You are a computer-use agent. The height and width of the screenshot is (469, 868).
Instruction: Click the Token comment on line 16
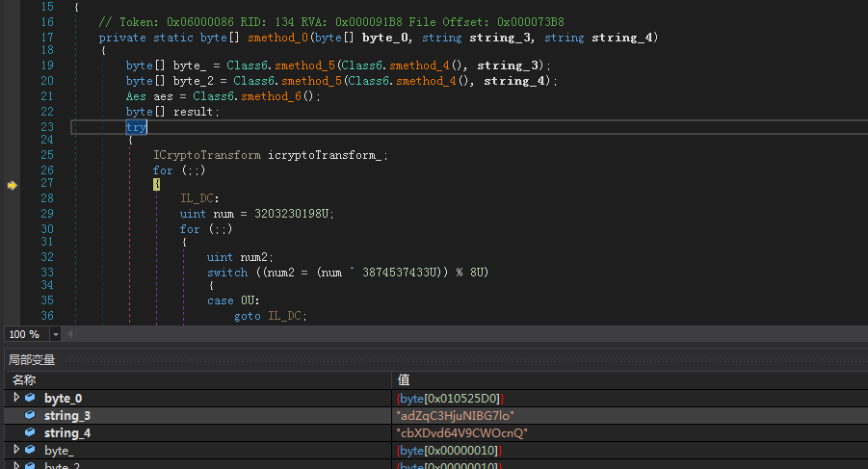click(331, 22)
